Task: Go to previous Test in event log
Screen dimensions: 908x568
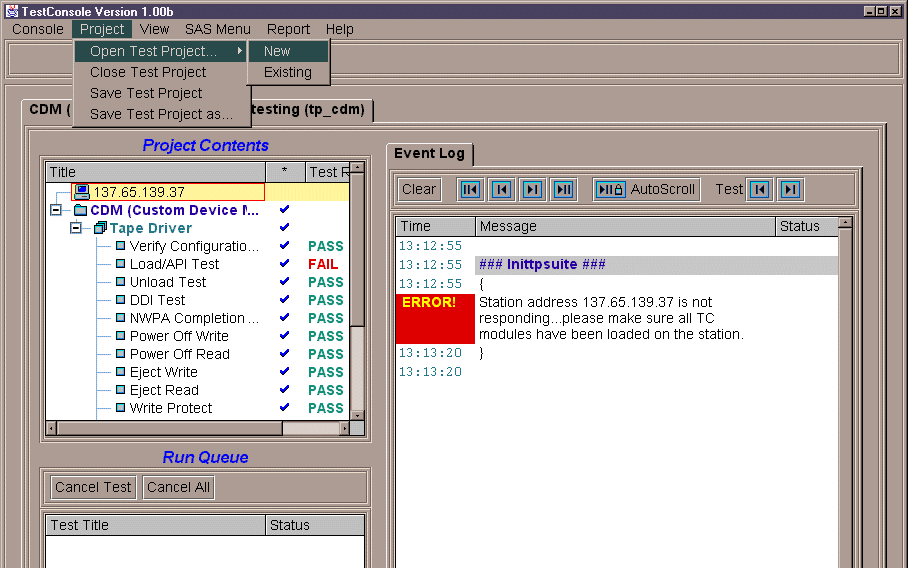Action: coord(759,189)
